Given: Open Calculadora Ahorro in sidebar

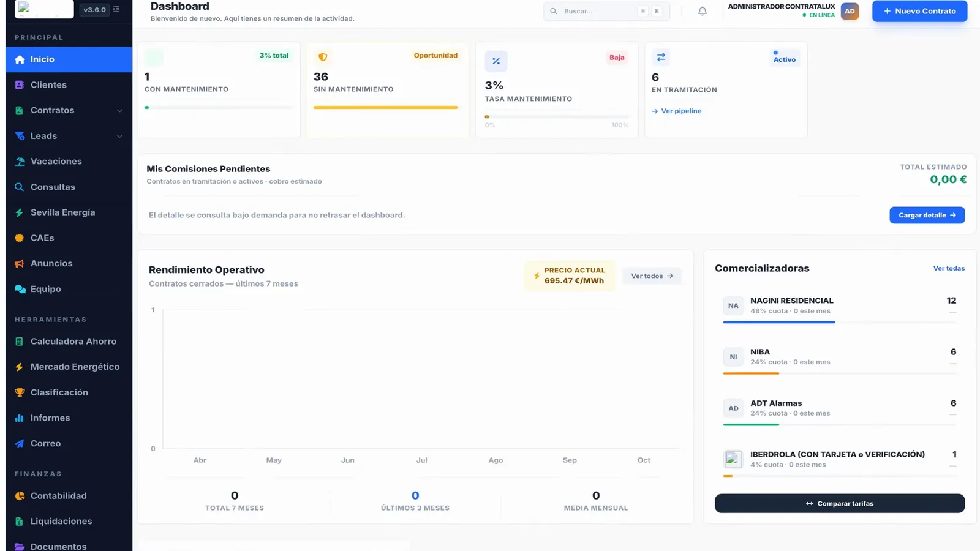Looking at the screenshot, I should click(69, 342).
